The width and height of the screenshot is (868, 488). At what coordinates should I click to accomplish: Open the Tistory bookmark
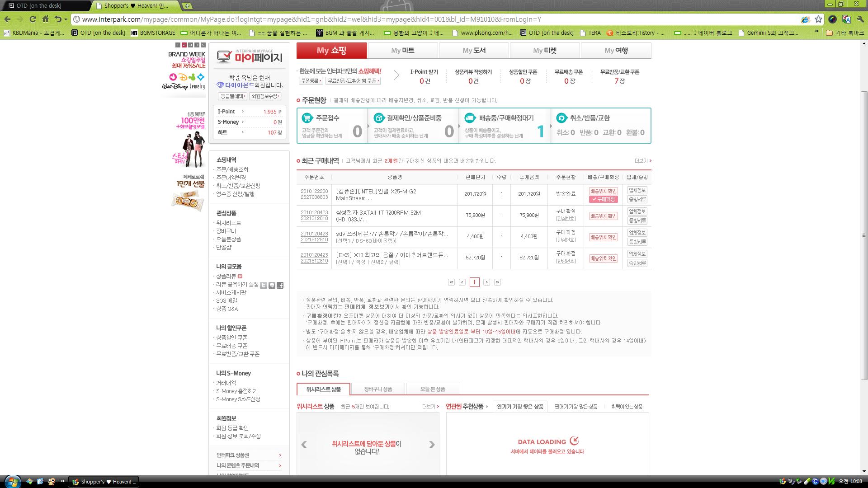pyautogui.click(x=636, y=33)
